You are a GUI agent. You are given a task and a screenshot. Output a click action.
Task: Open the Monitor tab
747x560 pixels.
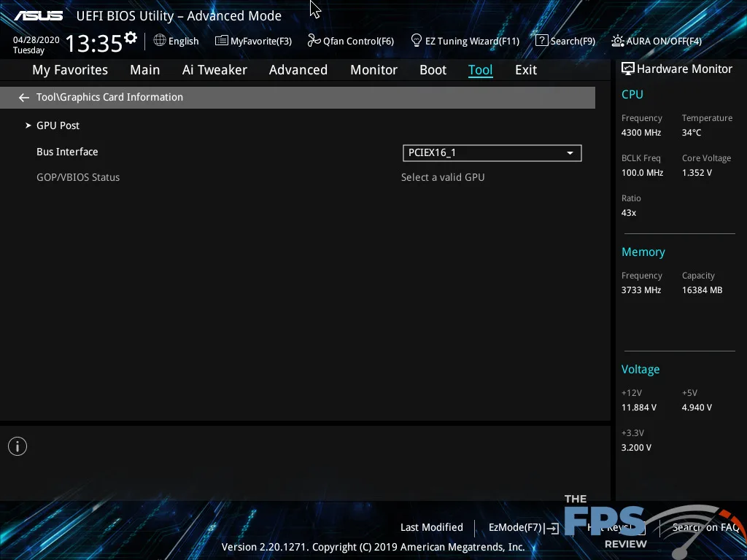click(x=374, y=70)
